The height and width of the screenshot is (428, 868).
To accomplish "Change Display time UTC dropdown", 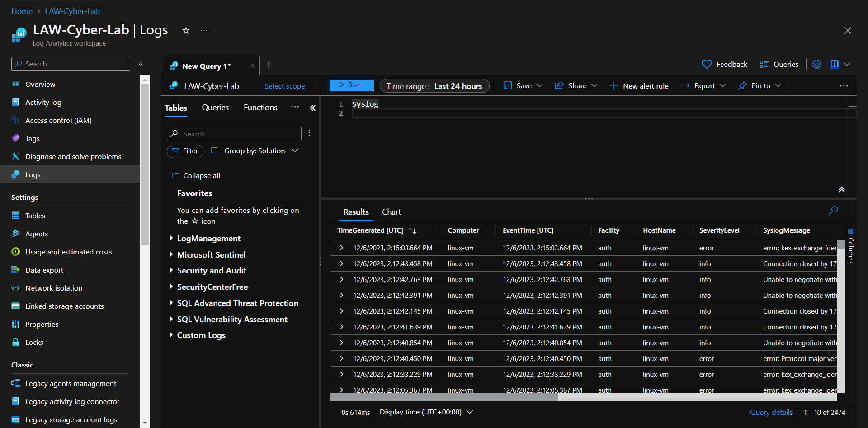I will click(x=426, y=412).
